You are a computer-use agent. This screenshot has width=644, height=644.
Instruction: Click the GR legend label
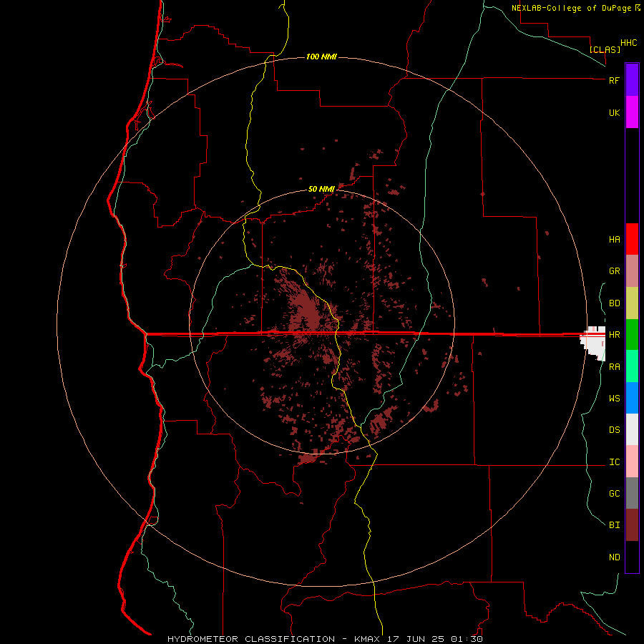pyautogui.click(x=614, y=271)
